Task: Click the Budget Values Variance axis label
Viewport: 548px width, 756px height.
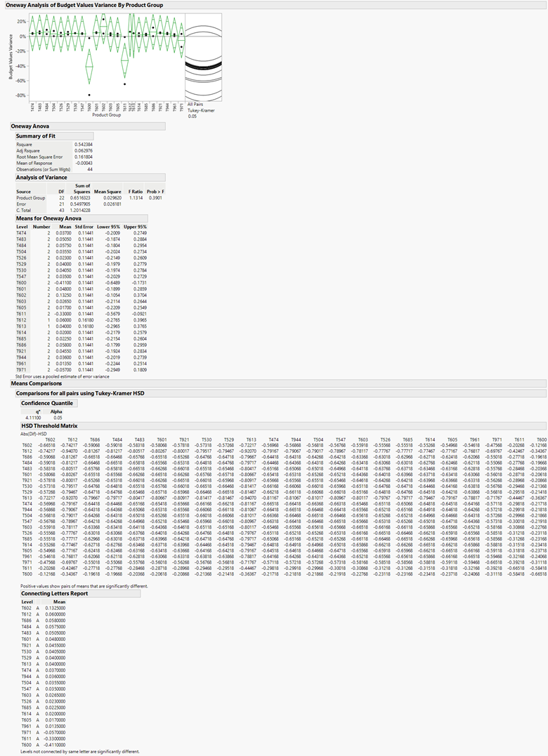Action: coord(11,56)
